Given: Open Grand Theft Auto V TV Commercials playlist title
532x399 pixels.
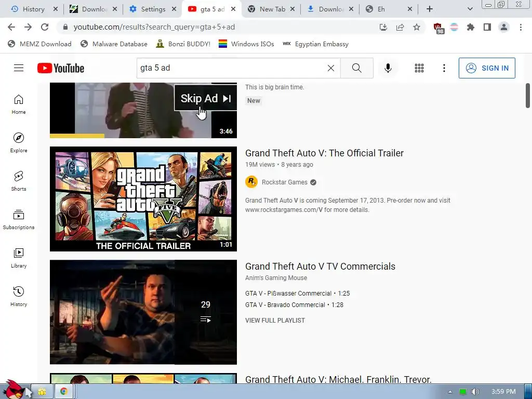Looking at the screenshot, I should [x=320, y=267].
